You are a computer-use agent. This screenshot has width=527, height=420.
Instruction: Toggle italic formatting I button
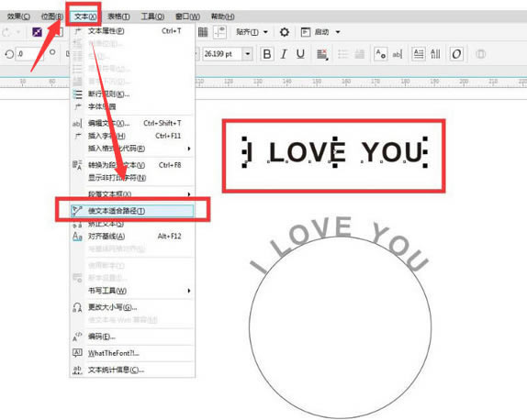click(284, 54)
